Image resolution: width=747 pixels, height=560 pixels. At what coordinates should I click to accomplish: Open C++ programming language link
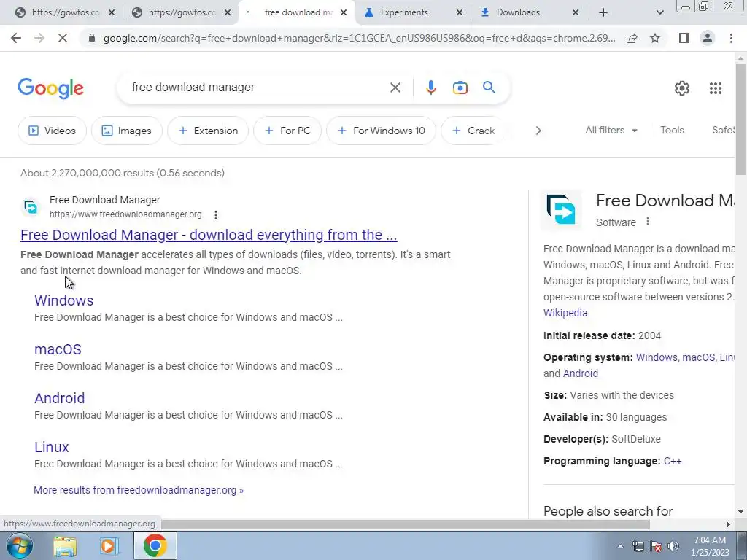pos(673,461)
